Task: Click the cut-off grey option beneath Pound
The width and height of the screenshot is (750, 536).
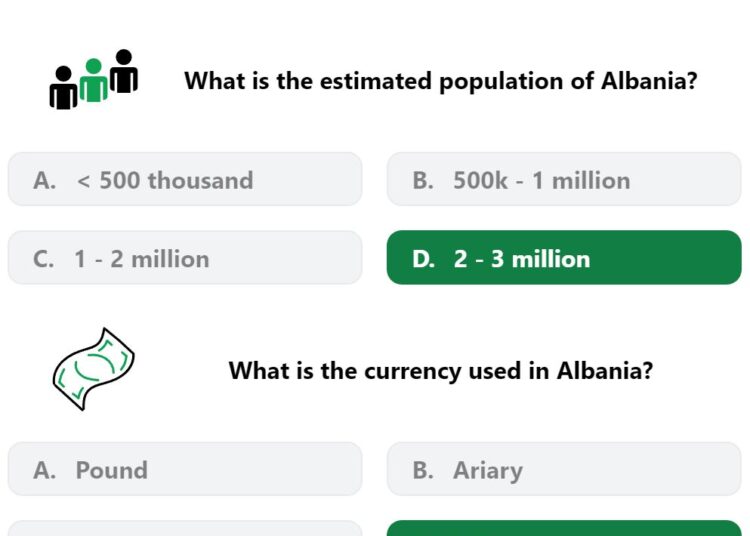Action: pos(185,528)
